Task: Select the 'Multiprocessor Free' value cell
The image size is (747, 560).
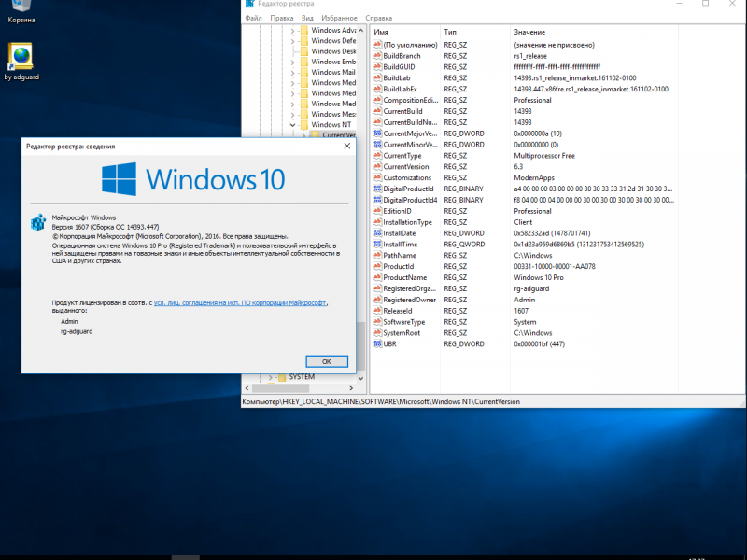Action: 544,156
